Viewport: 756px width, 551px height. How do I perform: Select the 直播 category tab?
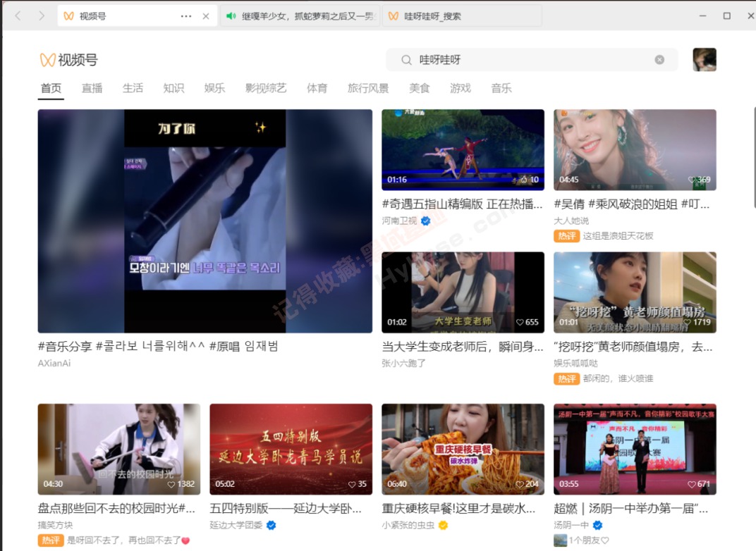pos(92,88)
